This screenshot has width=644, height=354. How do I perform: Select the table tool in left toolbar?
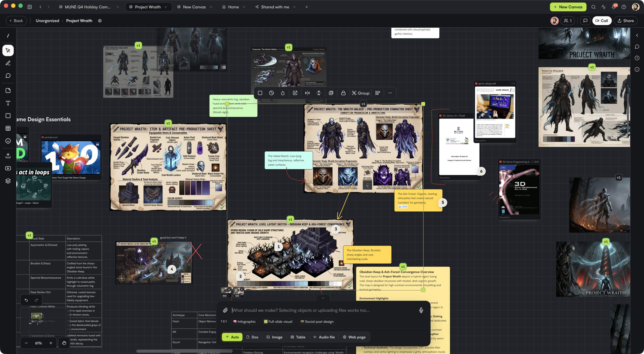point(8,128)
